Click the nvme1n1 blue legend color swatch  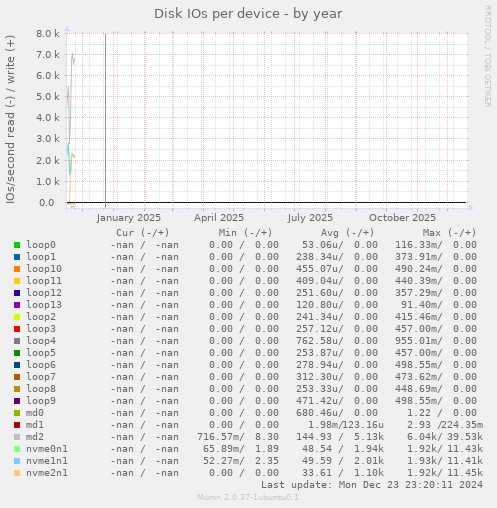pyautogui.click(x=17, y=461)
